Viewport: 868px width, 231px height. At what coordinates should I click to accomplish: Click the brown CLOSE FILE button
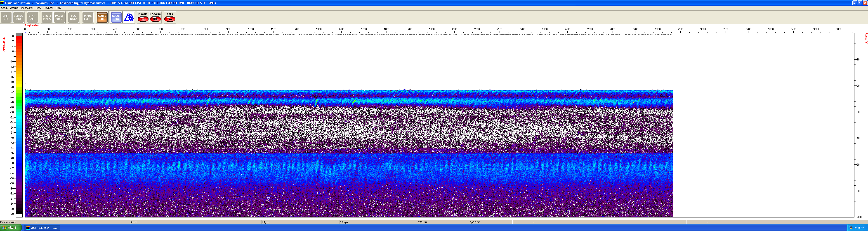102,18
